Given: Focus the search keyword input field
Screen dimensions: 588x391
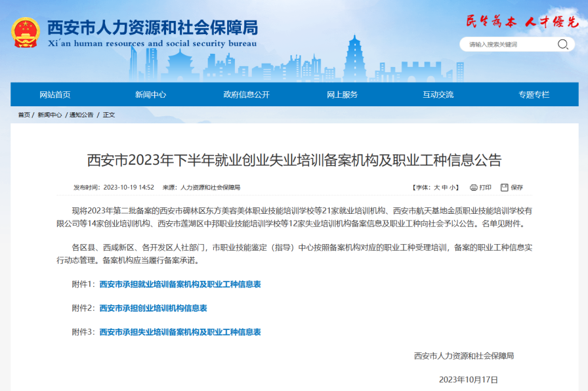Looking at the screenshot, I should click(509, 45).
